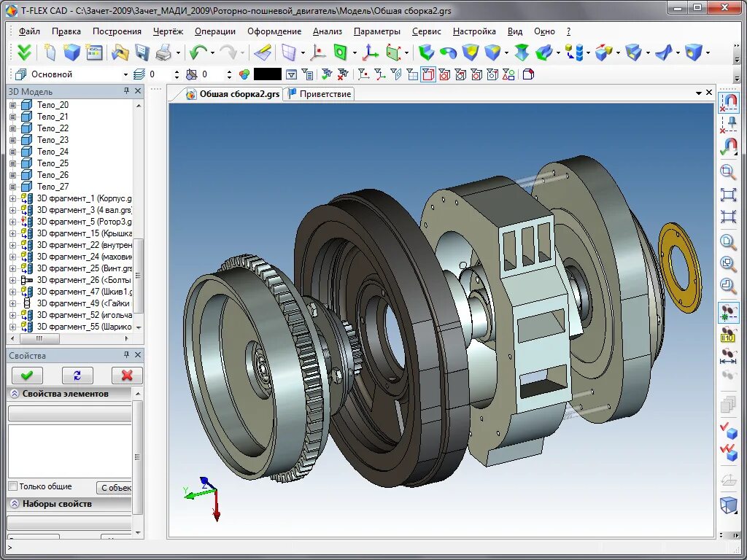Click the magnifier with page zoom icon
The width and height of the screenshot is (747, 560).
coord(728,241)
